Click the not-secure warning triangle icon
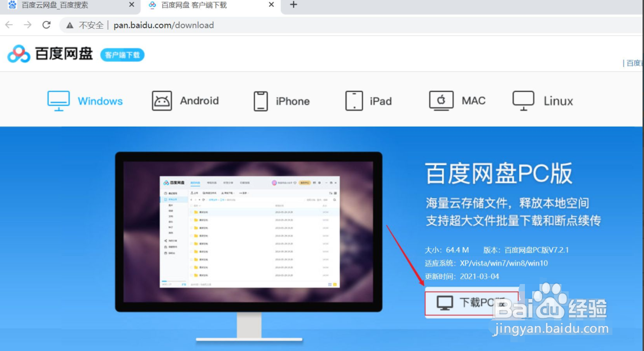This screenshot has width=644, height=351. coord(70,25)
